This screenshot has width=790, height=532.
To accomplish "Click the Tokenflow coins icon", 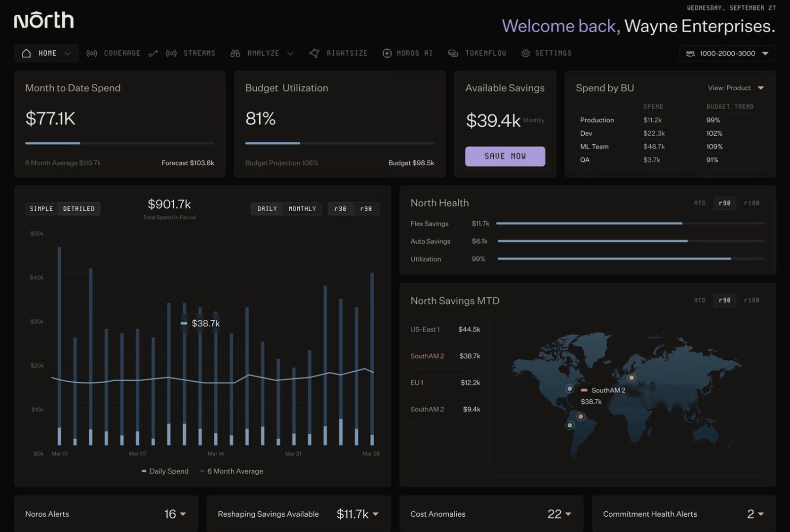I will [453, 53].
